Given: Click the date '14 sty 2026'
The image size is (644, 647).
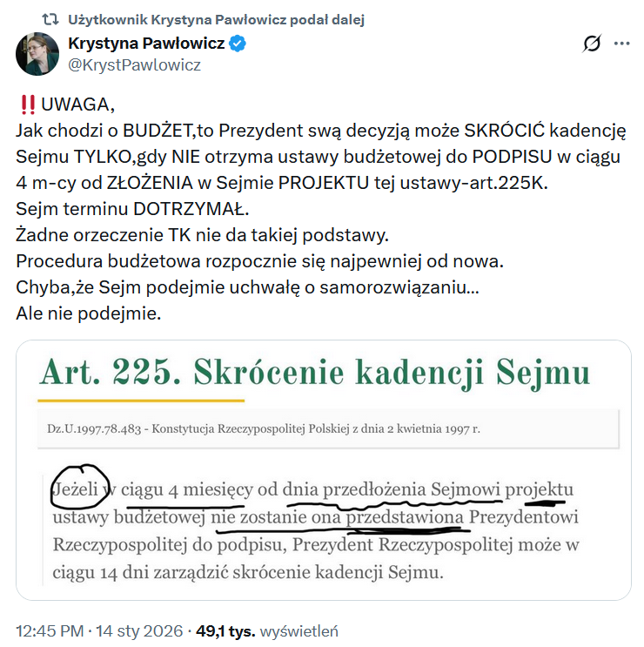Looking at the screenshot, I should (139, 631).
